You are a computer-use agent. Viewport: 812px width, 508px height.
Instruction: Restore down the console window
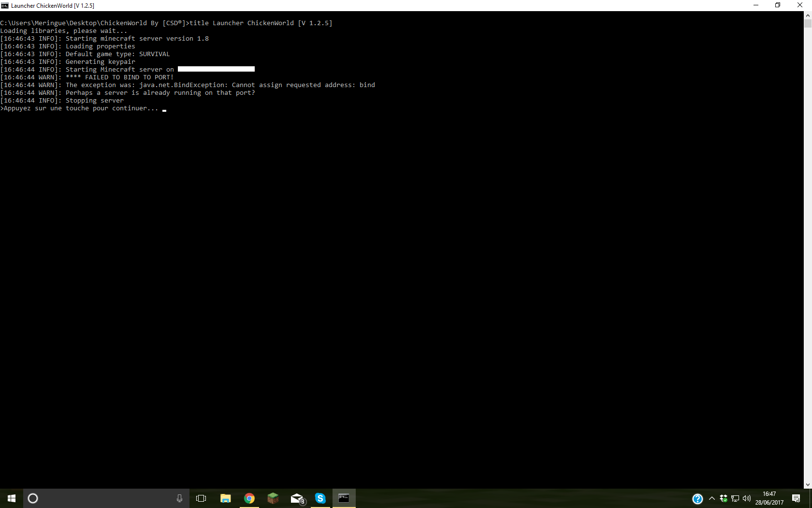778,5
